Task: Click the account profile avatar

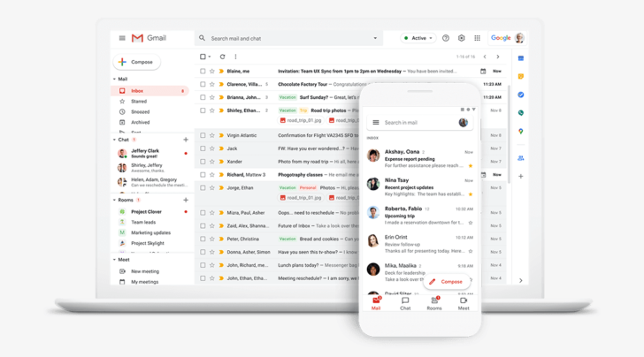Action: coord(519,38)
